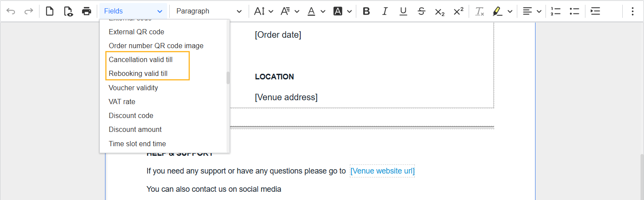
Task: Click the increase indent icon
Action: click(x=595, y=11)
